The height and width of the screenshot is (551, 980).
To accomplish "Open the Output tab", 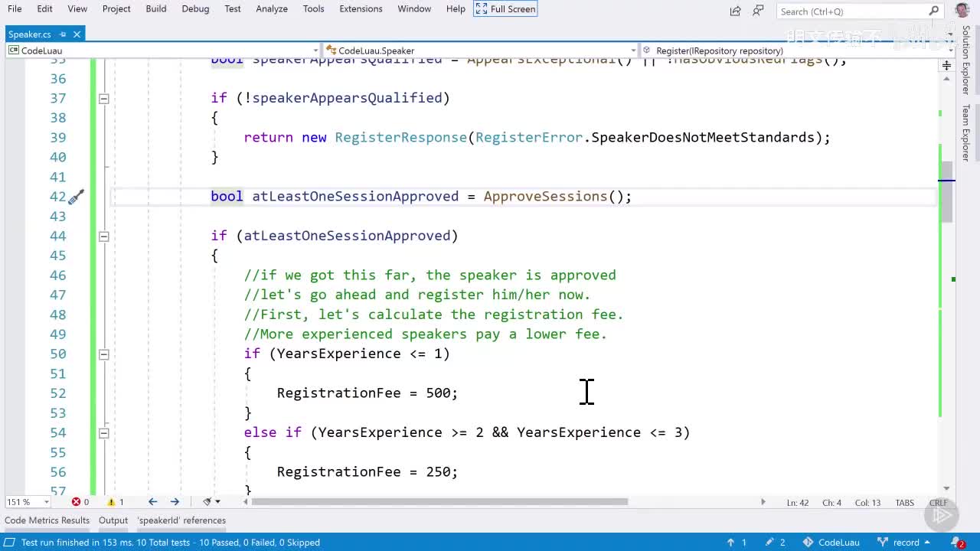I will [x=113, y=520].
